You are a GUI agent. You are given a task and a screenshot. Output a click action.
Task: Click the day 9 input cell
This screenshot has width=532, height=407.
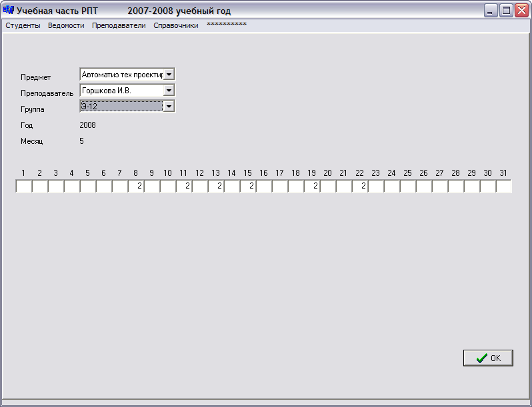[x=151, y=186]
